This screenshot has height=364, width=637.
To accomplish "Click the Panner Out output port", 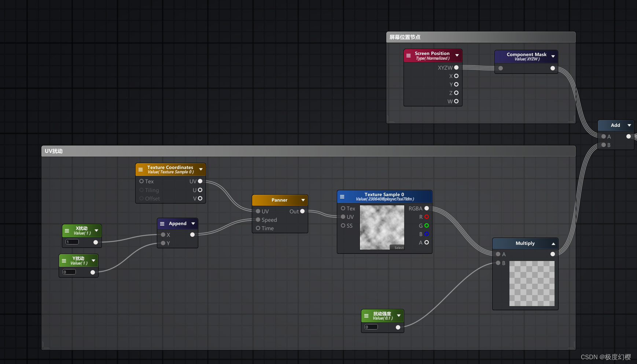I will 302,211.
